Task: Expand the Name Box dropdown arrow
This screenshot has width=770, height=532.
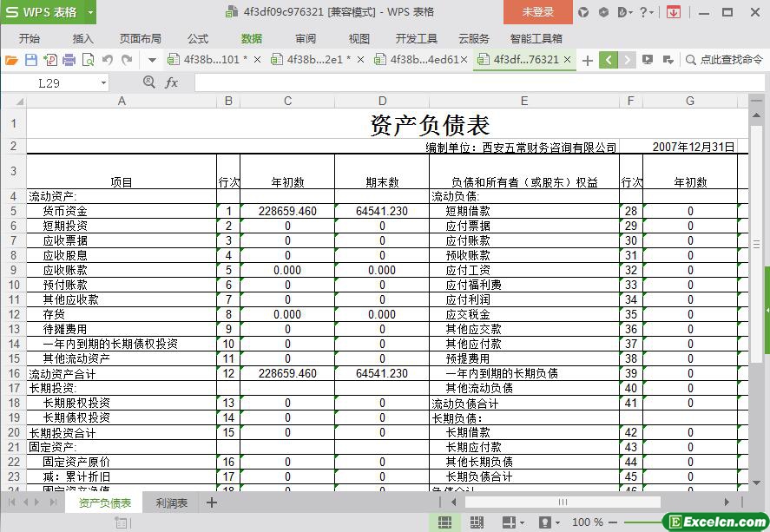Action: point(103,83)
